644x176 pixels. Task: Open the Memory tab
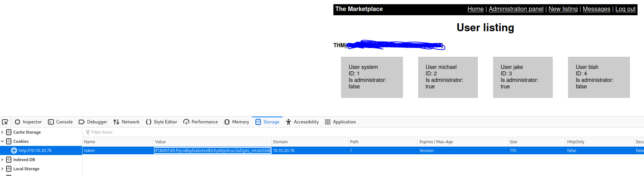tap(237, 122)
